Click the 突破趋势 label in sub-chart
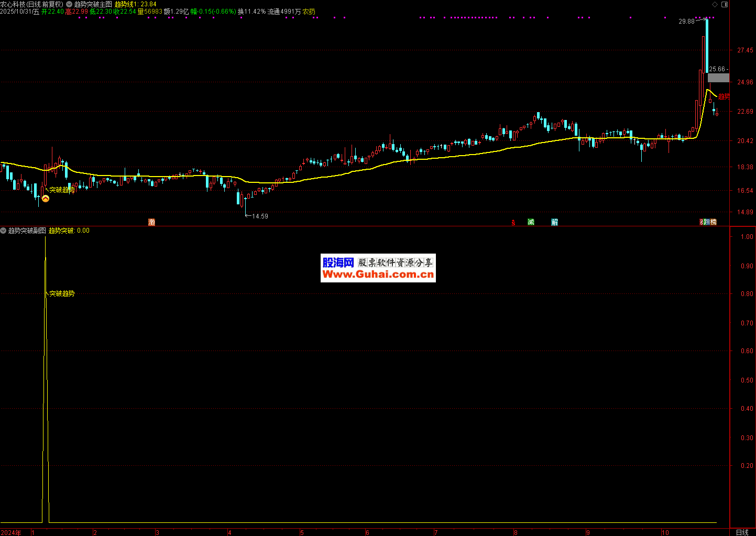 (x=62, y=294)
